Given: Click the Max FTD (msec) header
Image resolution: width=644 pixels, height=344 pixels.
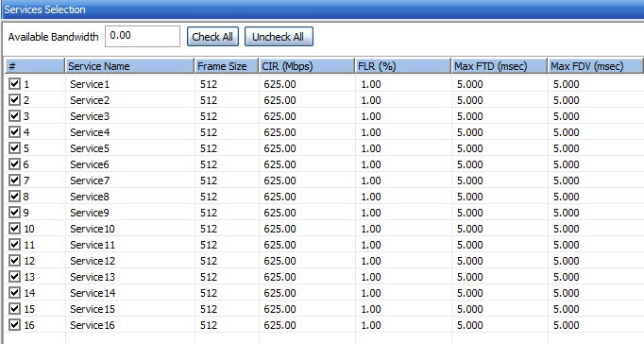Looking at the screenshot, I should (x=499, y=66).
